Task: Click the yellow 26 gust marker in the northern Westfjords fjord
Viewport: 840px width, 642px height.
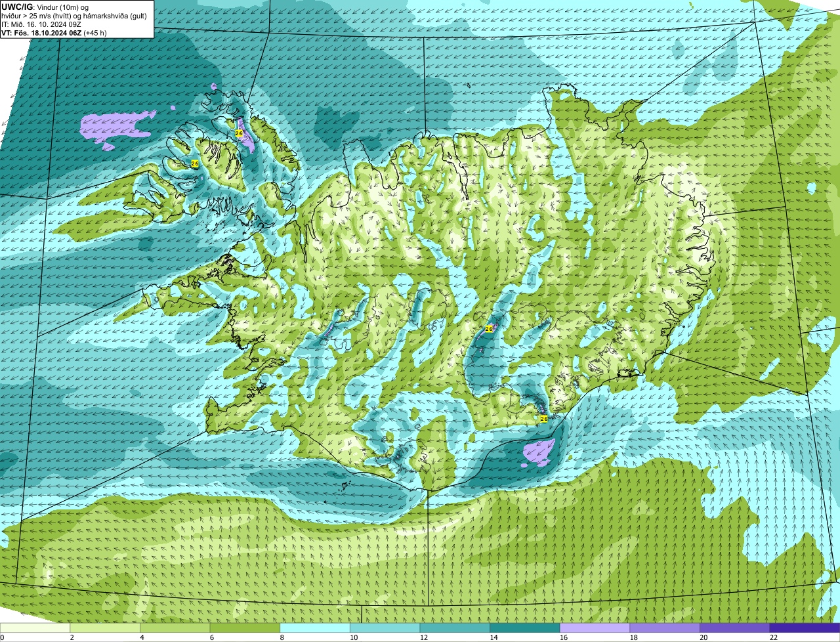Action: coord(239,133)
